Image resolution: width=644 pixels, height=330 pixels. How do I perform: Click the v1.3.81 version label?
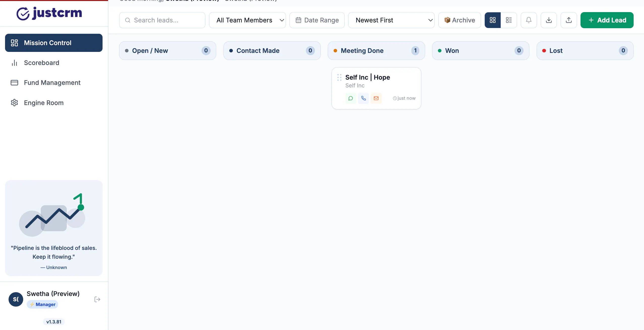click(54, 322)
